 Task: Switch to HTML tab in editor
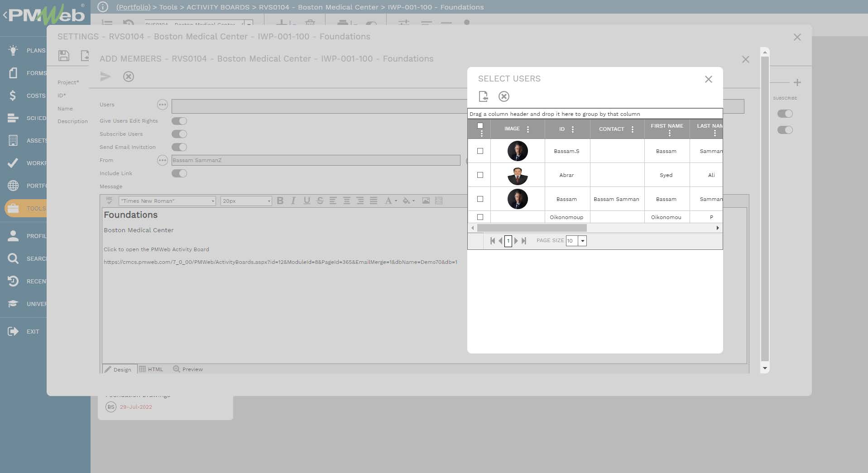pos(151,369)
